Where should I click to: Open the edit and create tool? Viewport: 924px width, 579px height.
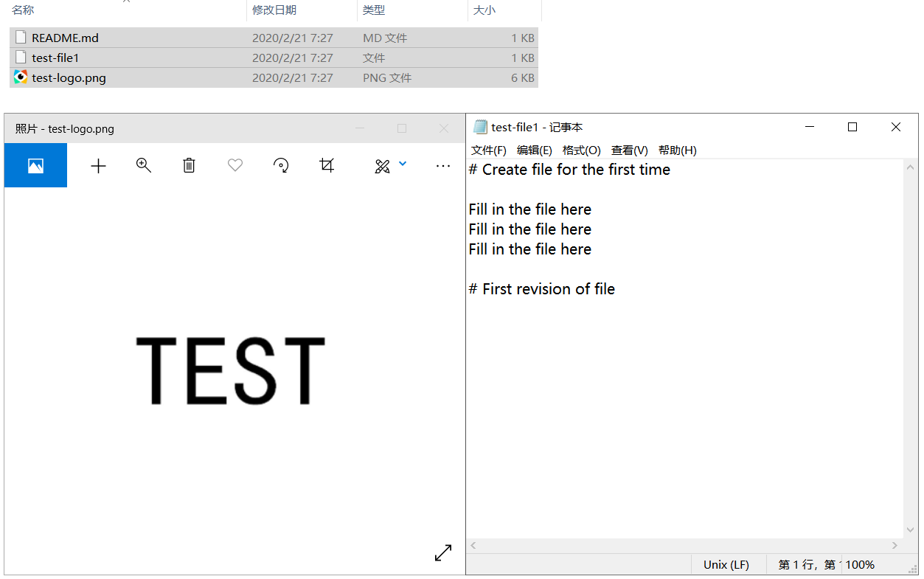[x=382, y=166]
